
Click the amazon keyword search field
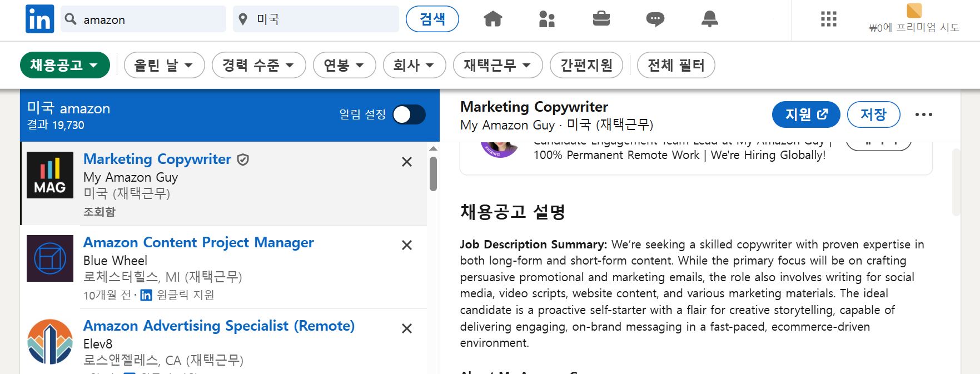coord(143,19)
